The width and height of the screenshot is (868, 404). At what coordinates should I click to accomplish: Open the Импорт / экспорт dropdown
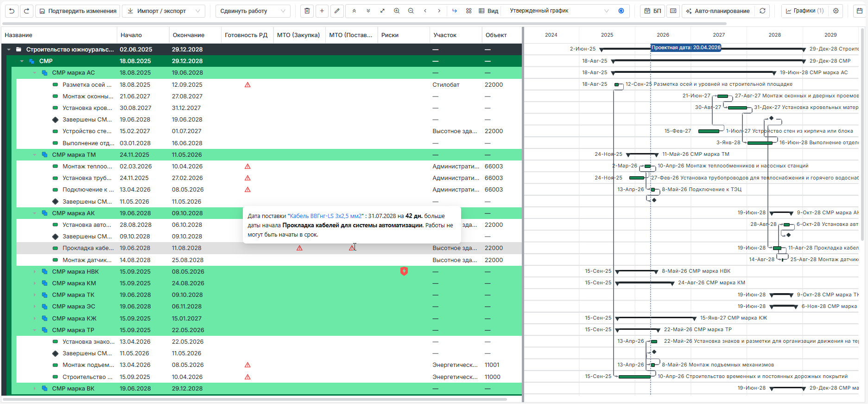tap(163, 11)
